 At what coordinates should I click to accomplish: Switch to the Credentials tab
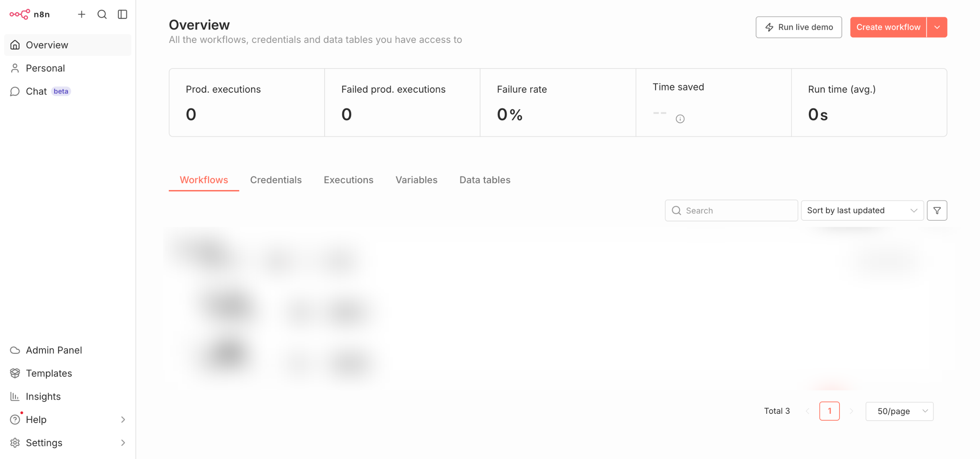(276, 180)
